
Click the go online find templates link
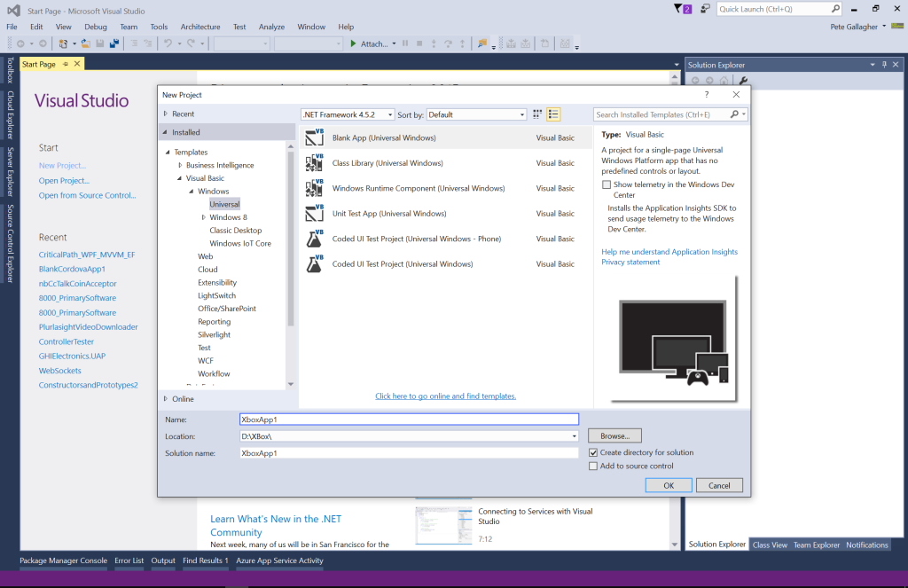[x=445, y=396]
